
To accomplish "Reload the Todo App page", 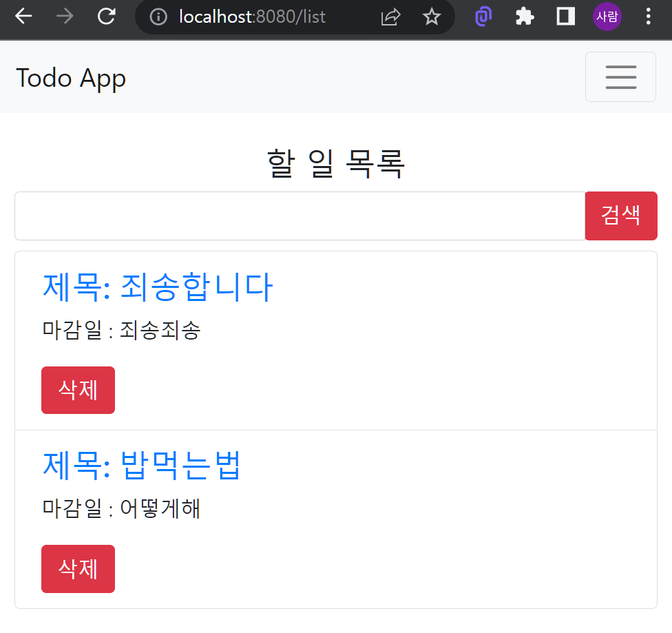I will click(x=107, y=16).
